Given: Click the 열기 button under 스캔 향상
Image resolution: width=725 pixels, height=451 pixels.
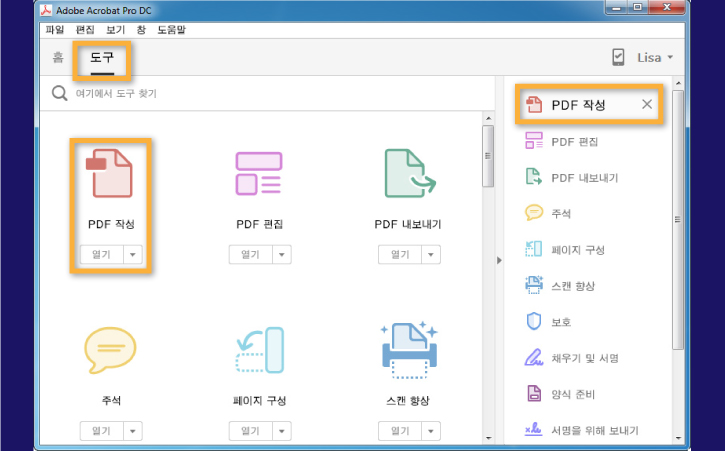Looking at the screenshot, I should [x=400, y=431].
